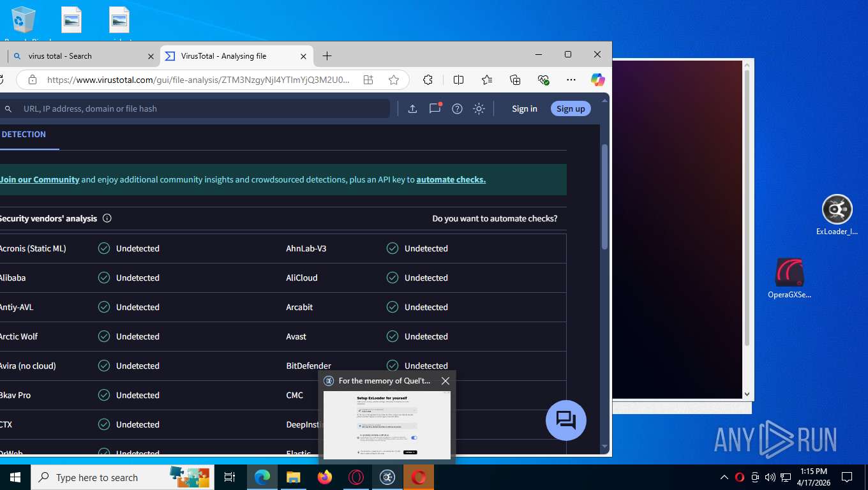
Task: Open the VirusTotal notifications icon
Action: (x=435, y=108)
